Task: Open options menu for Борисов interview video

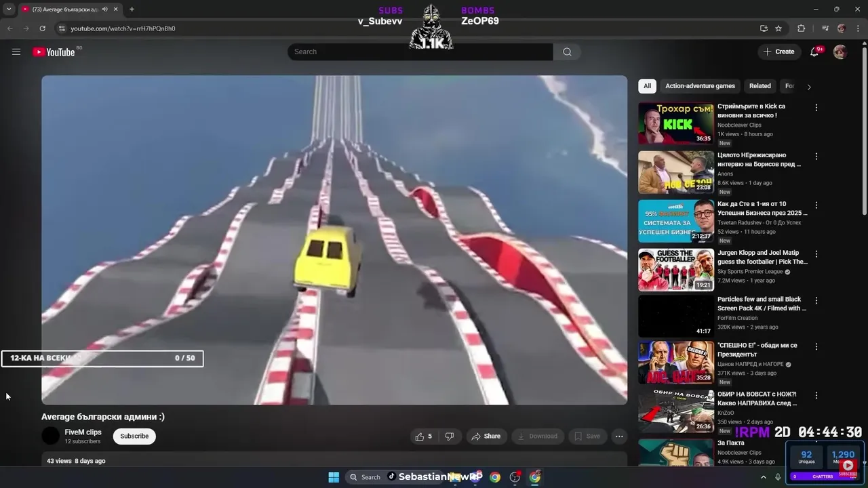Action: (816, 157)
